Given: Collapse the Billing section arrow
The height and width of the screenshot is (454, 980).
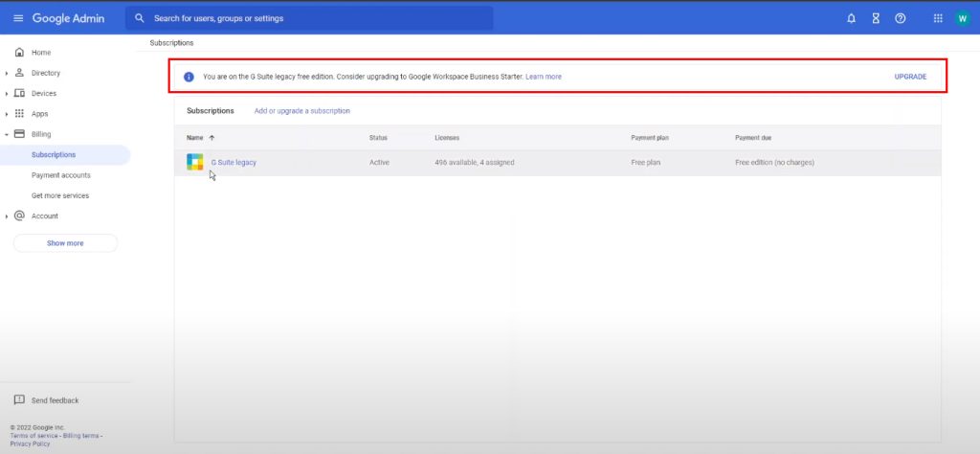Looking at the screenshot, I should [7, 134].
